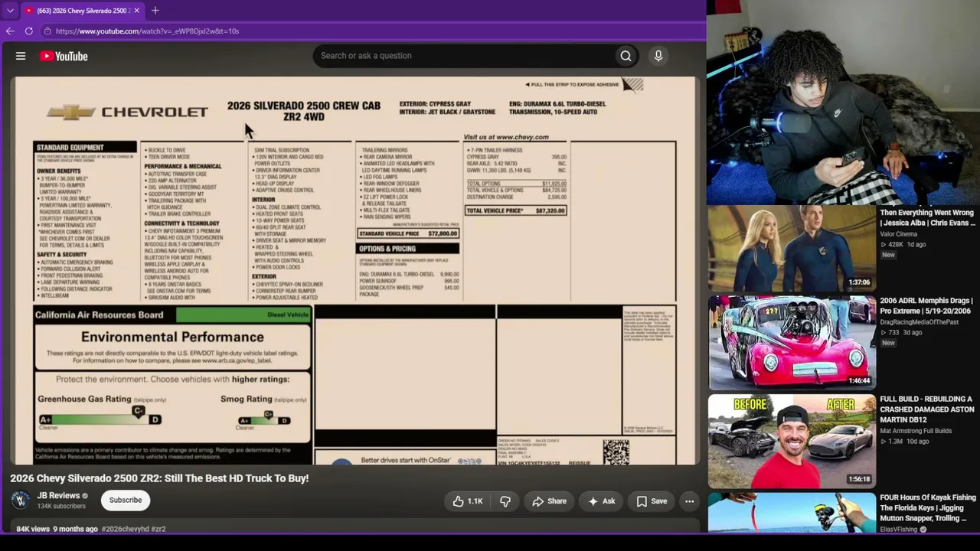Click the '1:56:18' duration badge

(x=858, y=479)
